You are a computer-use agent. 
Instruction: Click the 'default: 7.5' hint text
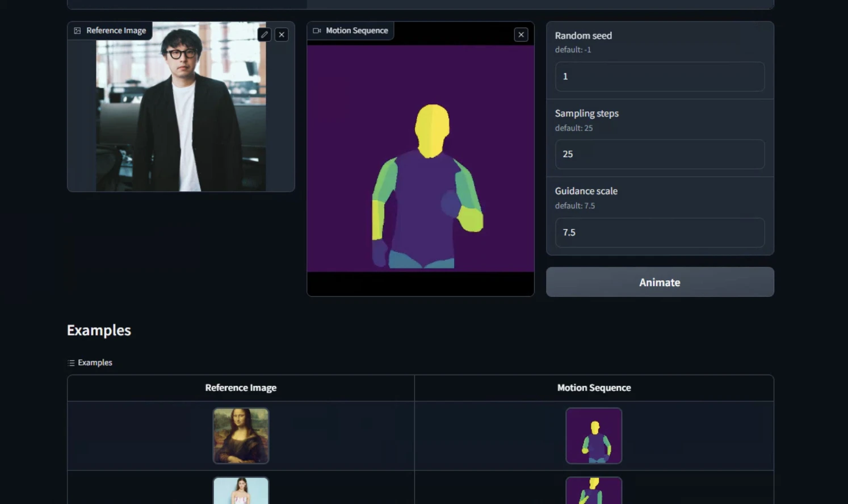575,206
